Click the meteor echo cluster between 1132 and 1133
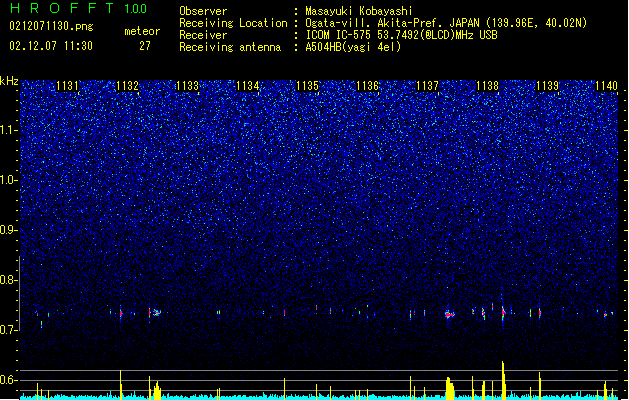The height and width of the screenshot is (400, 629). [155, 312]
